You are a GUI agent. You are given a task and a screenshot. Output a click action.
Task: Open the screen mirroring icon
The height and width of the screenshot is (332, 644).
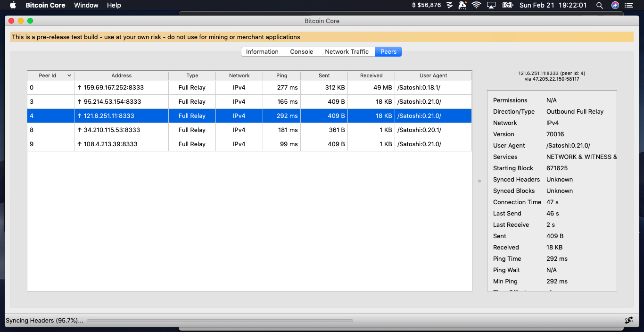tap(491, 5)
